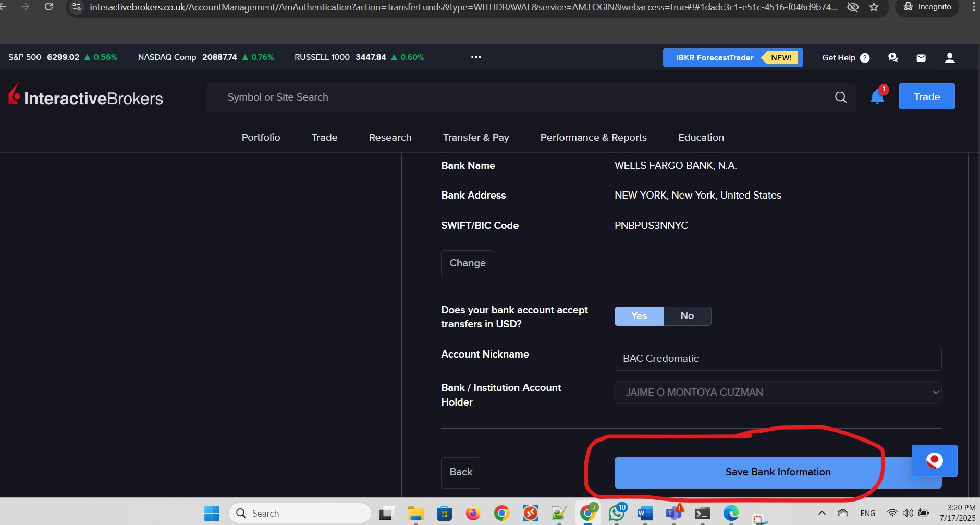Open Microsoft Word from taskbar
The image size is (980, 525).
(x=645, y=514)
